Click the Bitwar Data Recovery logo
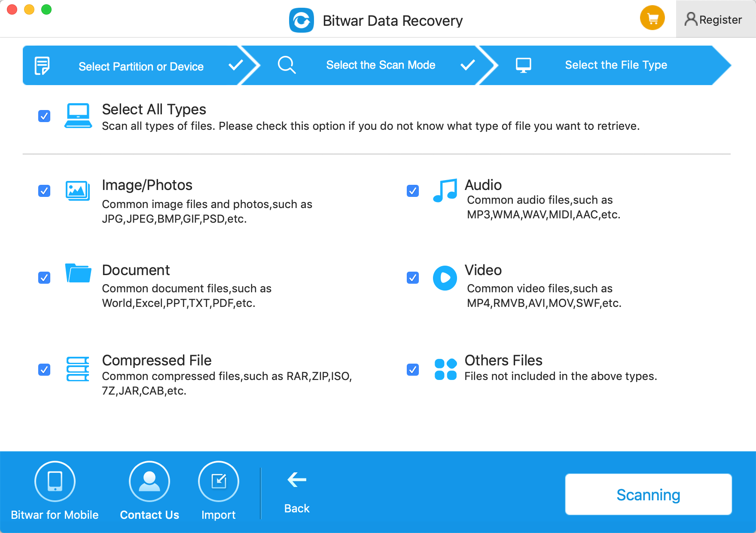The width and height of the screenshot is (756, 533). pos(302,20)
